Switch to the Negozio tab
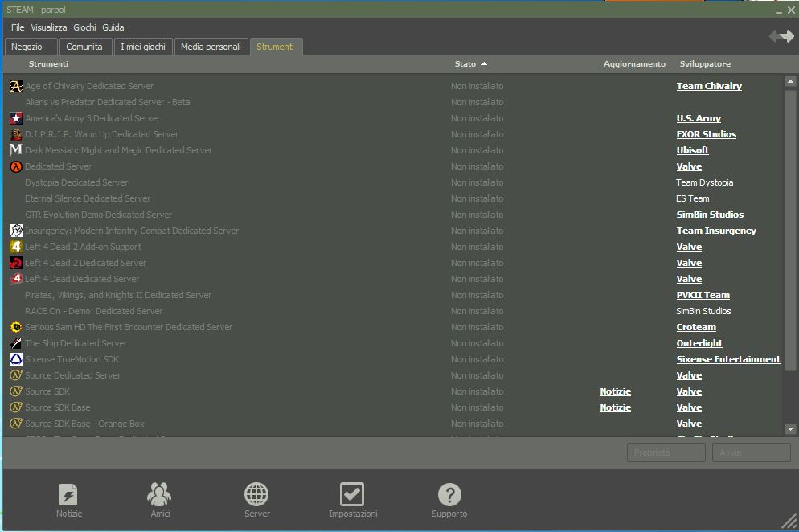The width and height of the screenshot is (799, 532). coord(31,47)
